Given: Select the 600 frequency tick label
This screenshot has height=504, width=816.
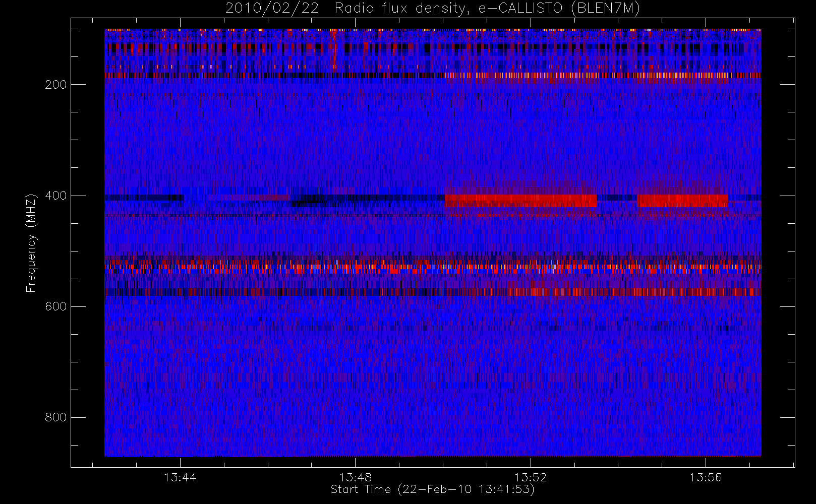Looking at the screenshot, I should [56, 306].
